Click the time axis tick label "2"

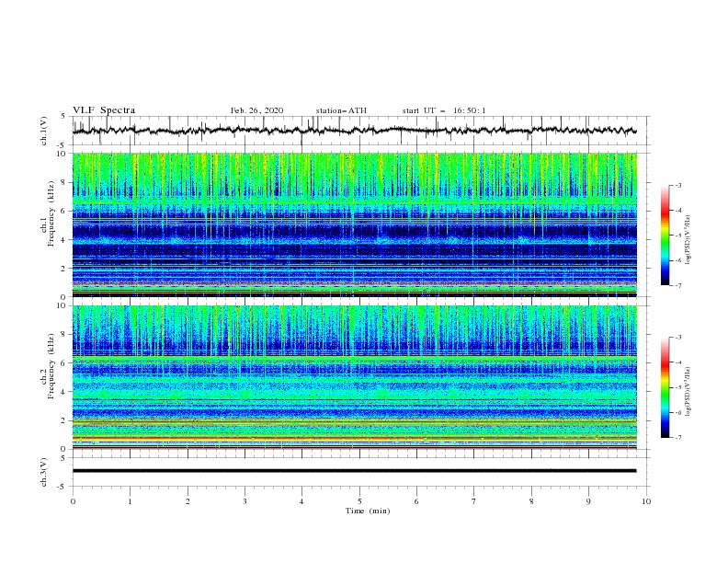[188, 501]
